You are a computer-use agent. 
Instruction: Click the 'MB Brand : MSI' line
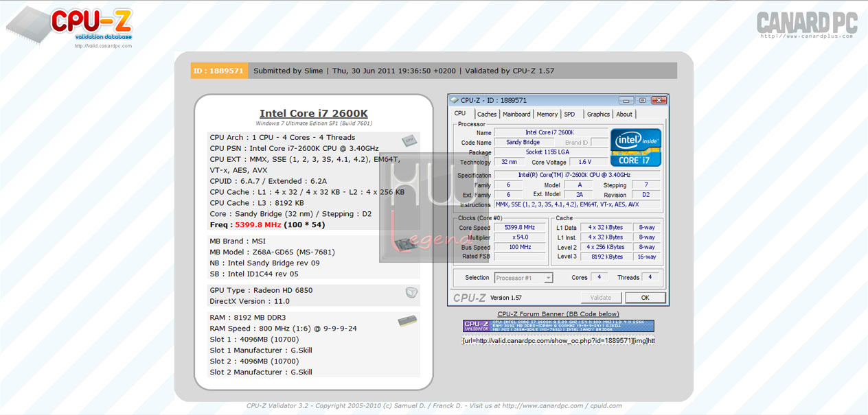pyautogui.click(x=238, y=241)
